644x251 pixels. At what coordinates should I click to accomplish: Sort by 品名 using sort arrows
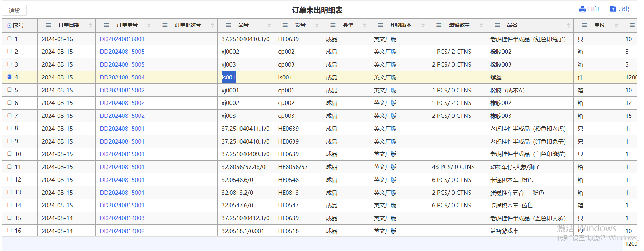point(569,25)
